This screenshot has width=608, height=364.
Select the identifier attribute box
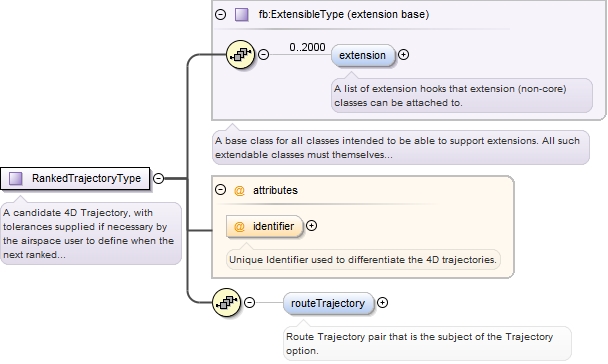pyautogui.click(x=264, y=226)
